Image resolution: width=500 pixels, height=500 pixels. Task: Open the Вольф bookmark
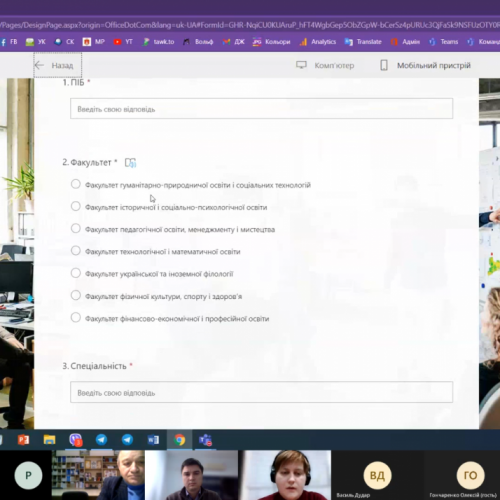click(198, 42)
